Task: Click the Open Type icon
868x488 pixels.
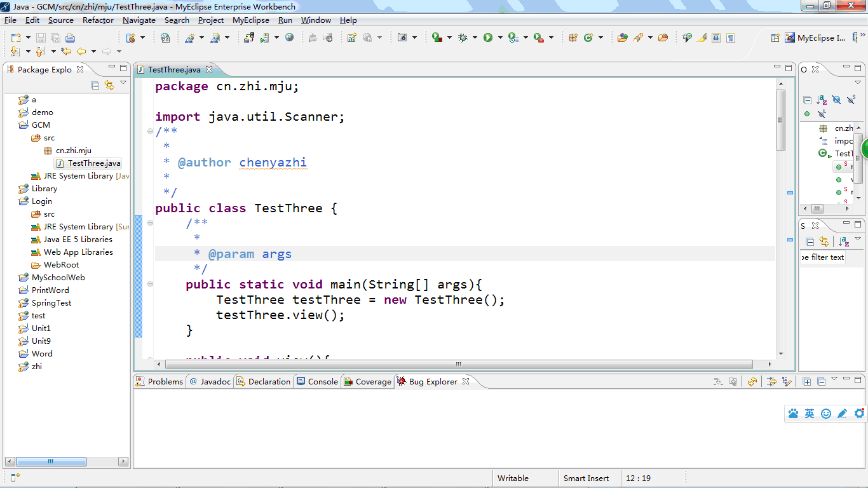Action: [622, 37]
